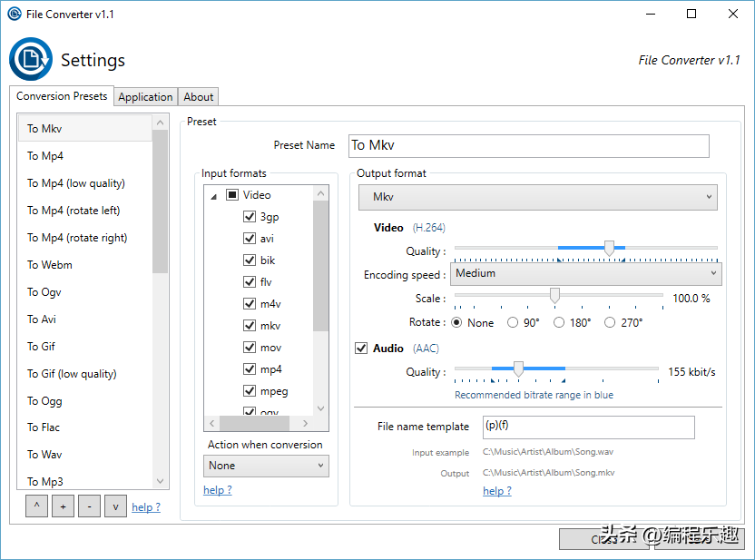Click the move preset up arrow button
This screenshot has width=755, height=560.
coord(37,506)
